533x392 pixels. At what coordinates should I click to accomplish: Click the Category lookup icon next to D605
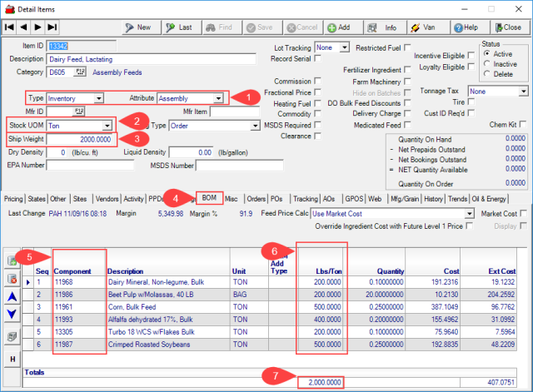pos(81,72)
